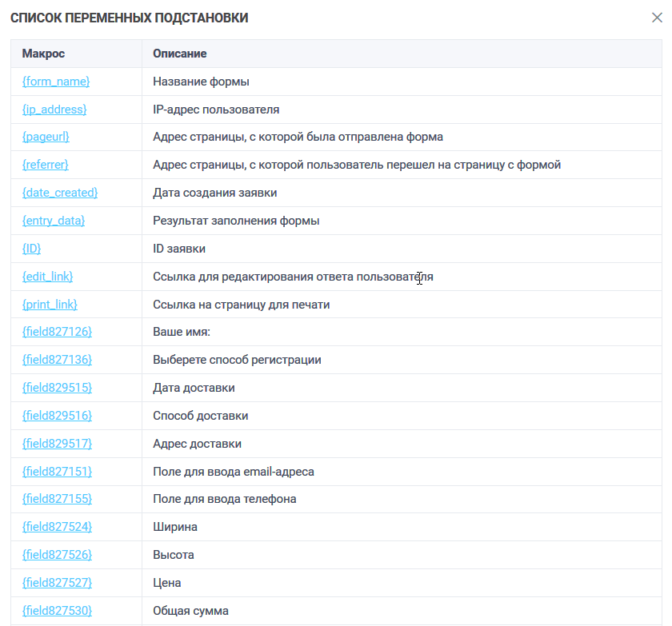Click the {form_name} macro link
672x626 pixels.
tap(56, 82)
